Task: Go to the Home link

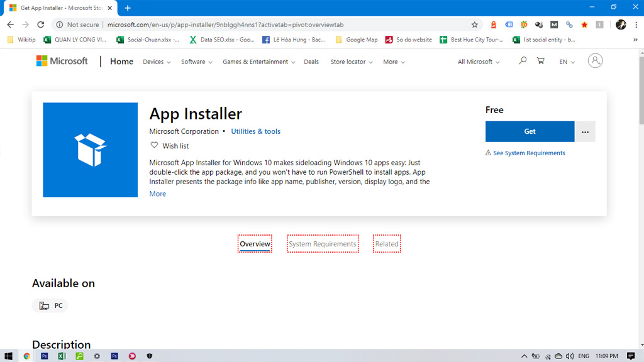Action: [x=121, y=61]
